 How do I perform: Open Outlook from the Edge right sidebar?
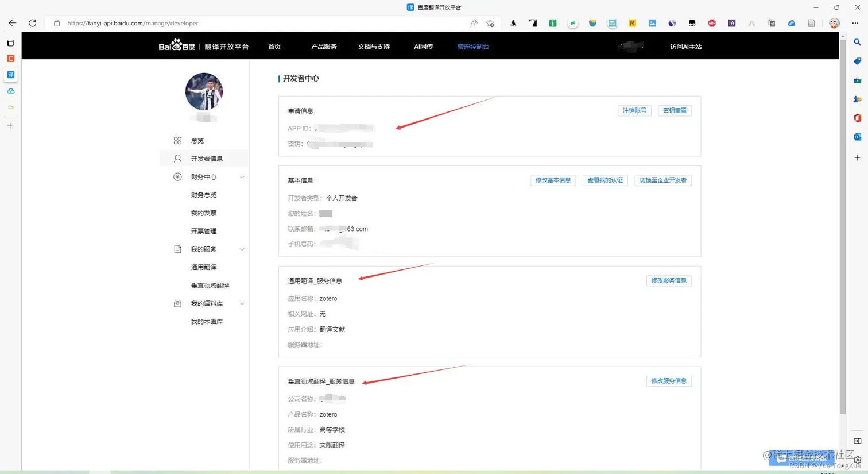click(x=857, y=137)
